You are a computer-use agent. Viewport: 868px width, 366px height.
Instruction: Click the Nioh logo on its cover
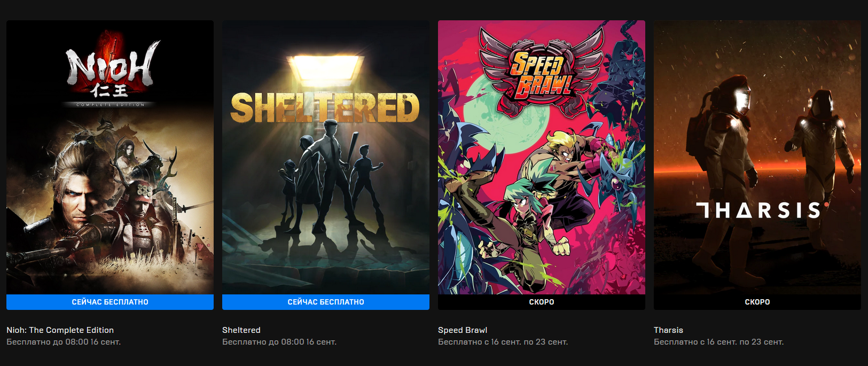tap(111, 69)
